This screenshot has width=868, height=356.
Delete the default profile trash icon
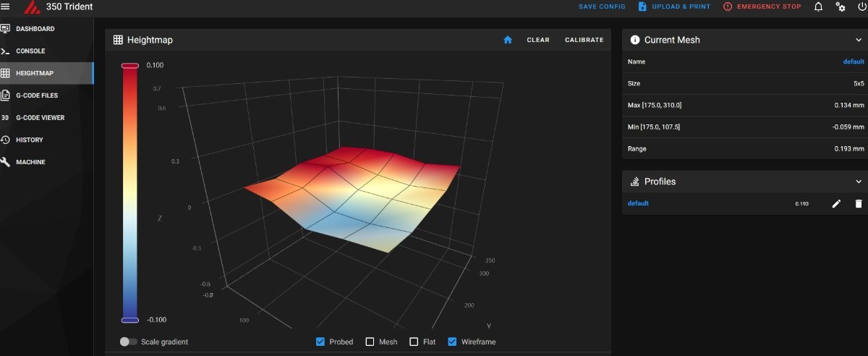(x=859, y=203)
